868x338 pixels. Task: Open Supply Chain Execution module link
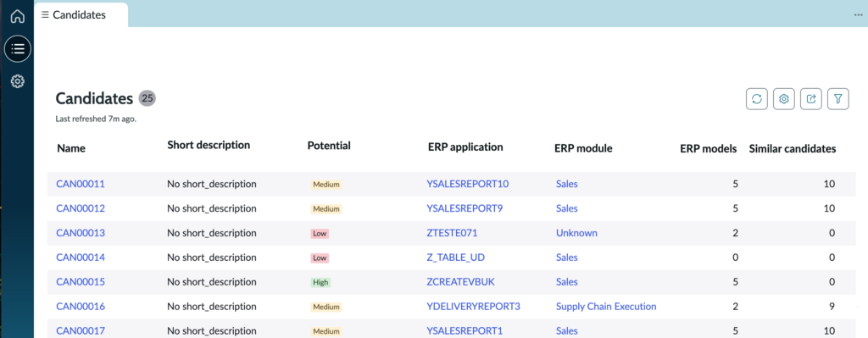(606, 307)
